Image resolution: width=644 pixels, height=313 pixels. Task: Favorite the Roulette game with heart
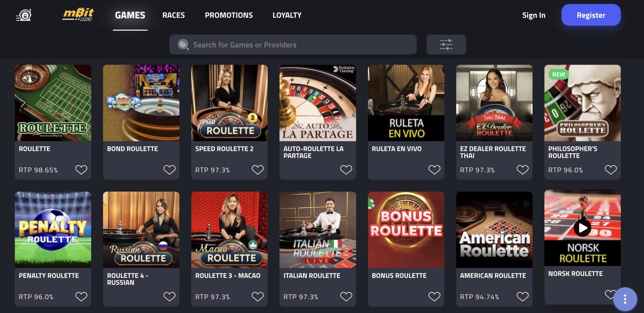(x=81, y=170)
